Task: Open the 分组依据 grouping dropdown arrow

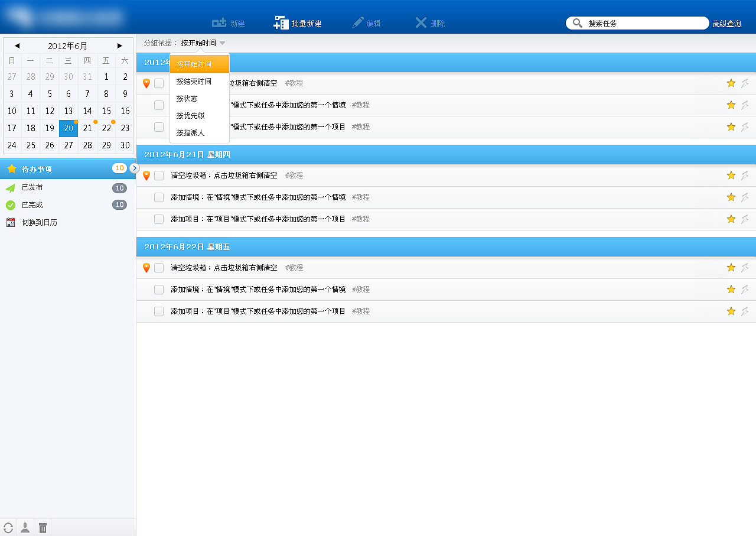Action: click(222, 43)
